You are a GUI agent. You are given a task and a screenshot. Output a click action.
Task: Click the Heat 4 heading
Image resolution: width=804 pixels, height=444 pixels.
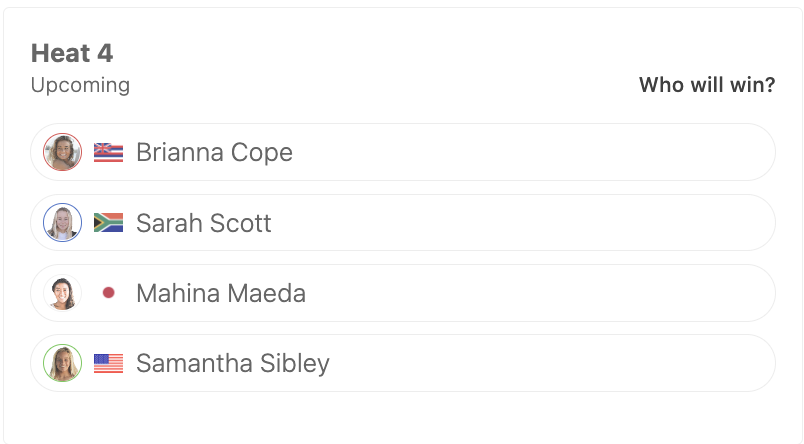click(72, 53)
